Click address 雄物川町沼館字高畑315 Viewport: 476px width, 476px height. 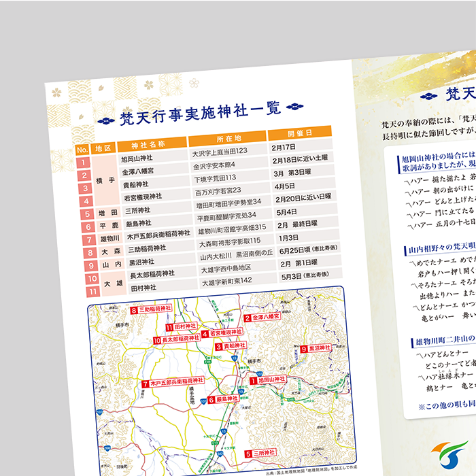232,229
